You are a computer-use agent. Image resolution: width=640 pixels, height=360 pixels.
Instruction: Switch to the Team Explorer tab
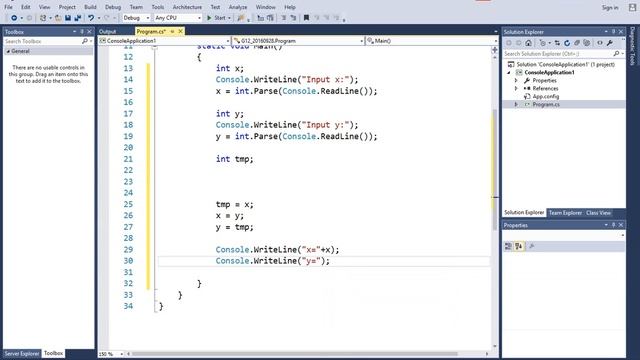tap(565, 213)
